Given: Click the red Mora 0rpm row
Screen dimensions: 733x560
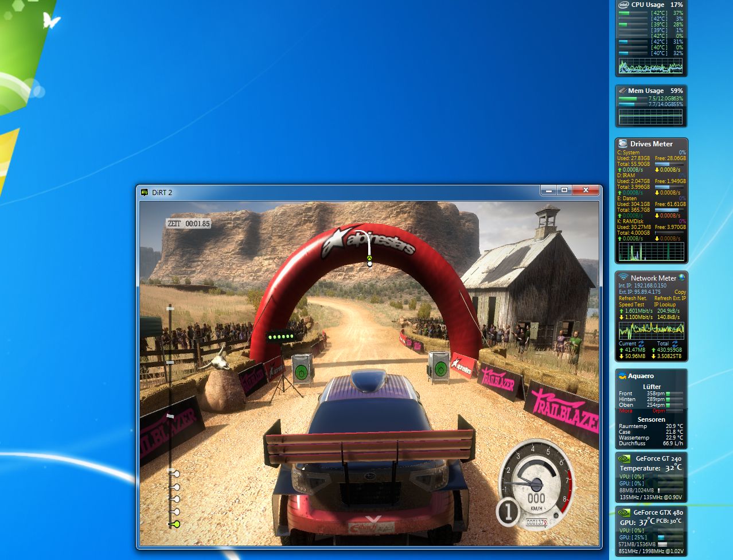Looking at the screenshot, I should pos(651,411).
